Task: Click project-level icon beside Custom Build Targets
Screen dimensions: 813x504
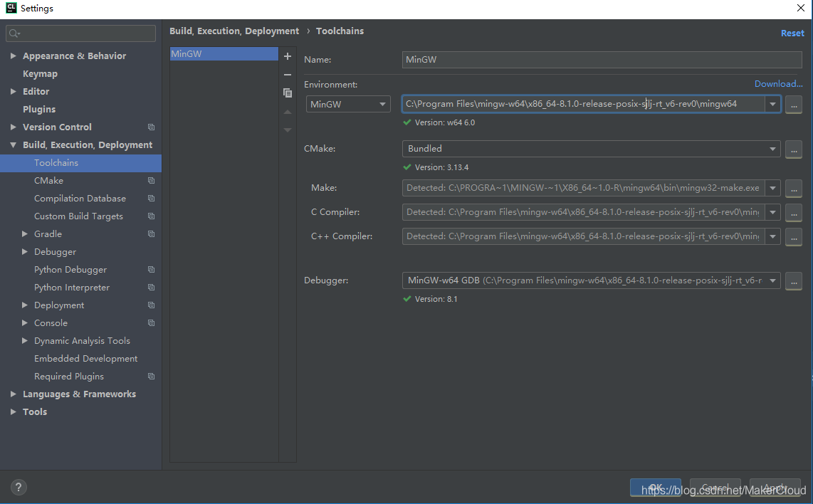Action: [x=152, y=216]
